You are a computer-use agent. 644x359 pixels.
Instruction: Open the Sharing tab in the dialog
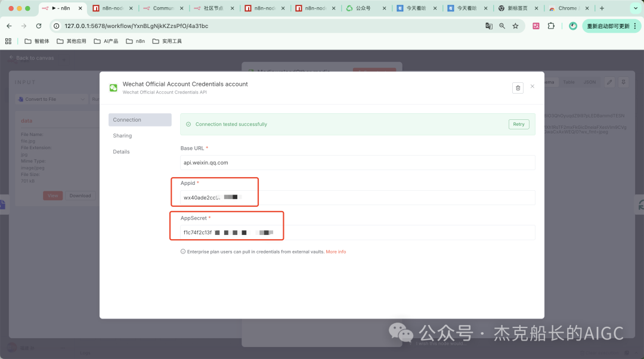pos(122,135)
